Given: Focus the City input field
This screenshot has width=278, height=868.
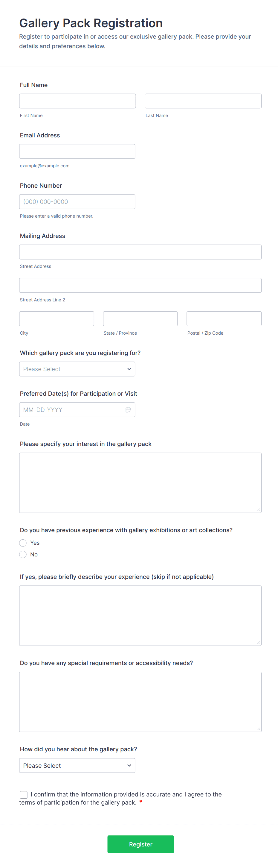Looking at the screenshot, I should click(x=56, y=319).
